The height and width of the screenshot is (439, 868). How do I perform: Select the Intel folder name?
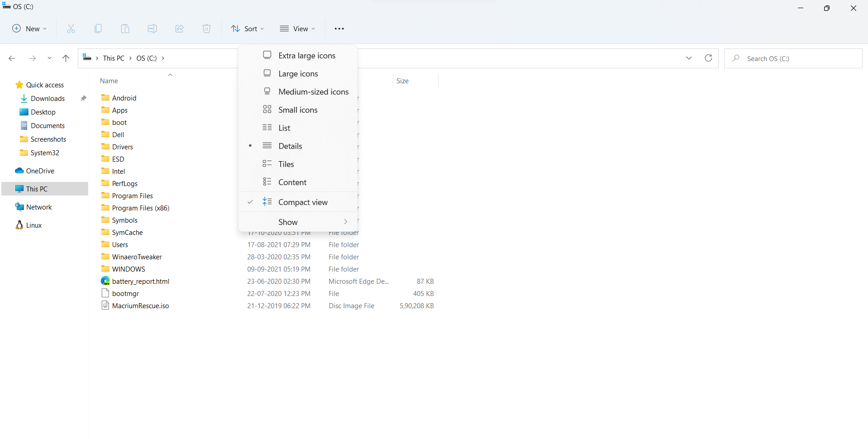pyautogui.click(x=118, y=172)
